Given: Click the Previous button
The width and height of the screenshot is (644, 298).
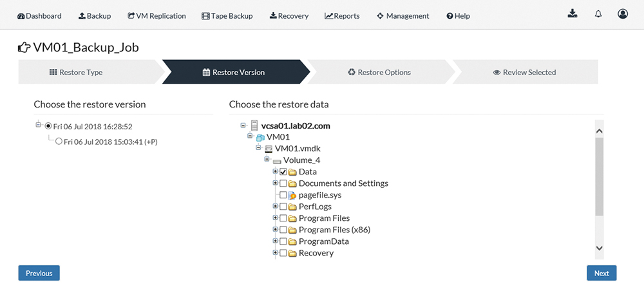Looking at the screenshot, I should click(x=39, y=274).
